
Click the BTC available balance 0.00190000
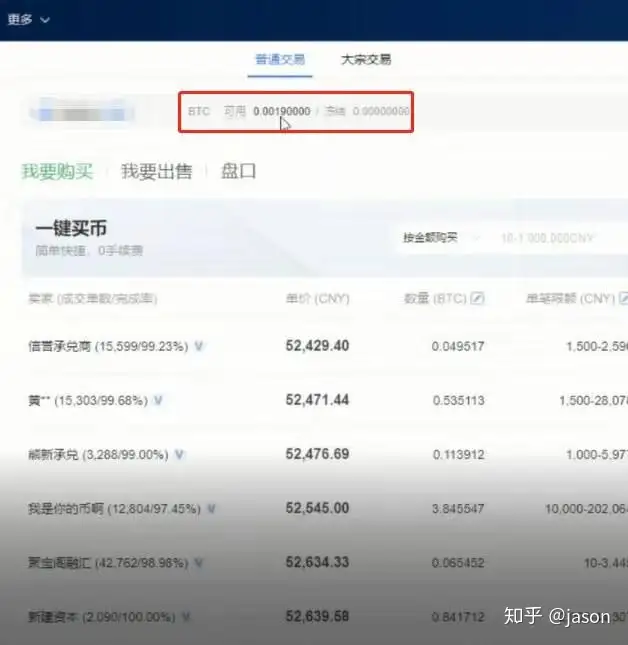pyautogui.click(x=282, y=111)
